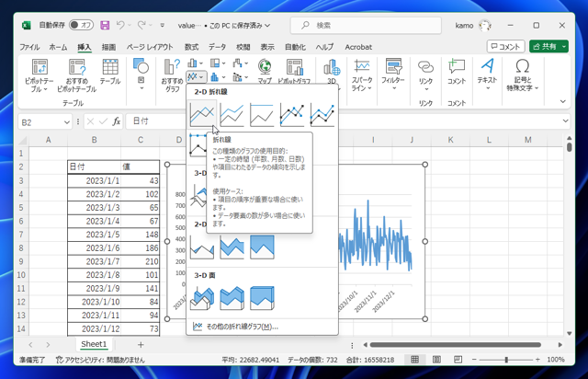Open the Data ribbon tab
The image size is (588, 379).
217,47
